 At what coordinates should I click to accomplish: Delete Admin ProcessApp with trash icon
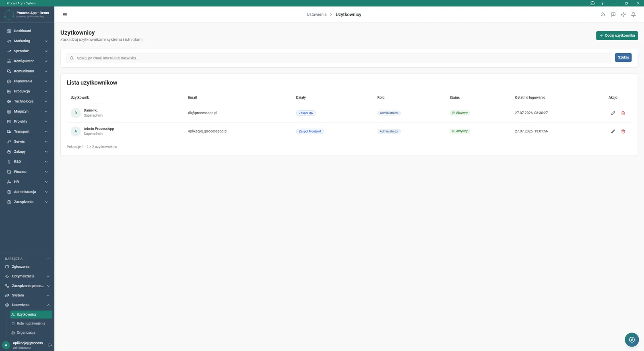click(x=623, y=131)
